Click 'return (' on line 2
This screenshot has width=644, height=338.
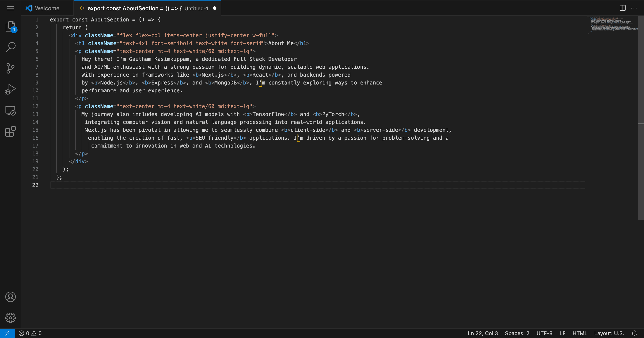[75, 28]
